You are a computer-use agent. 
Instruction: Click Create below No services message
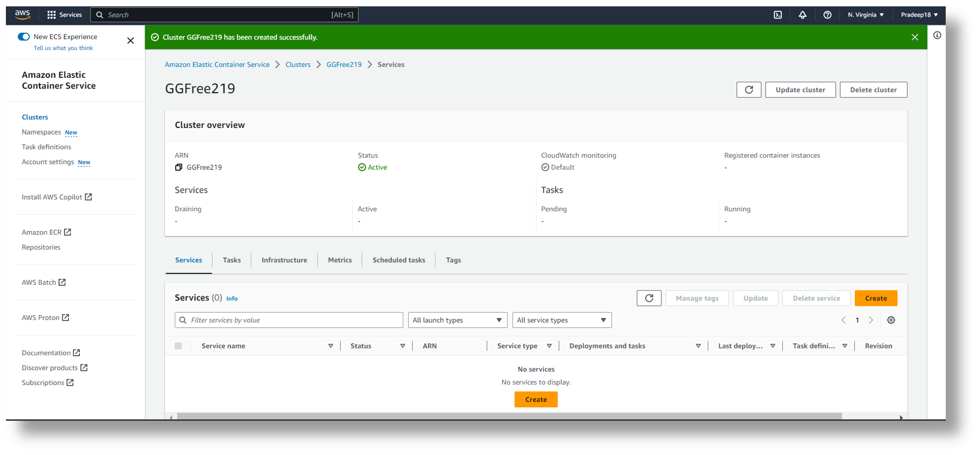pyautogui.click(x=536, y=399)
